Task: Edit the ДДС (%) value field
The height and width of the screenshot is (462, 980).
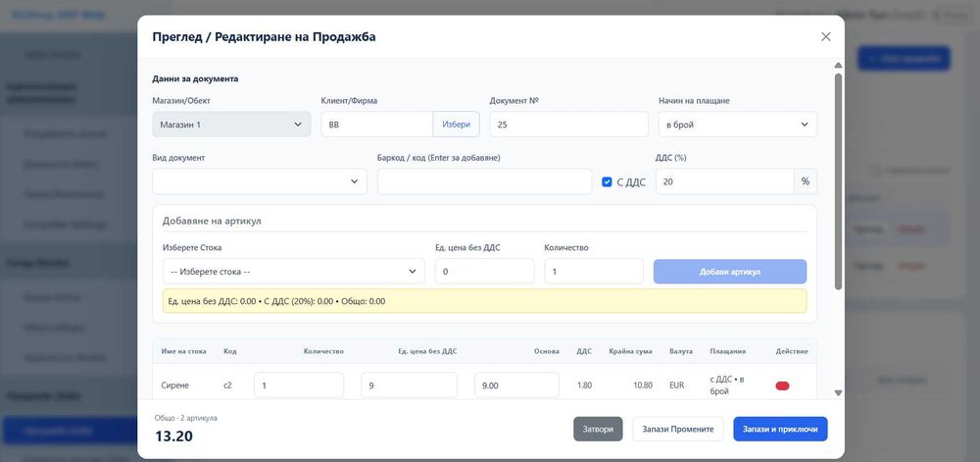Action: pyautogui.click(x=725, y=181)
